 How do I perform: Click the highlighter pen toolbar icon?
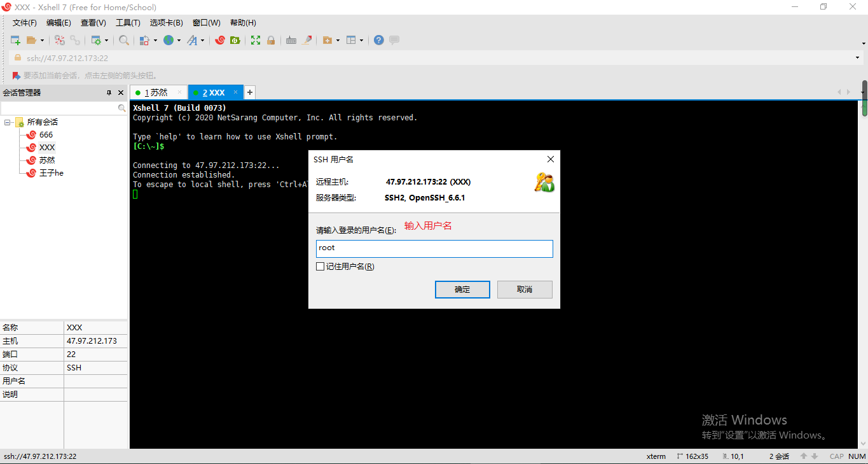click(307, 40)
